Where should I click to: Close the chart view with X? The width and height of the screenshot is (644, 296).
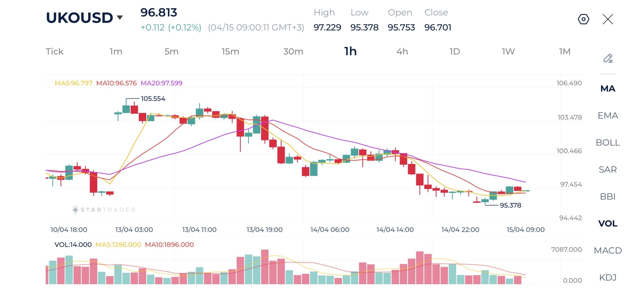(608, 19)
